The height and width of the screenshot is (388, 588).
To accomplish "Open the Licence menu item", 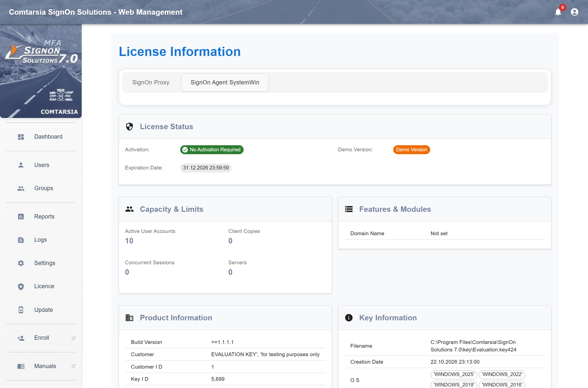I will tap(41, 286).
